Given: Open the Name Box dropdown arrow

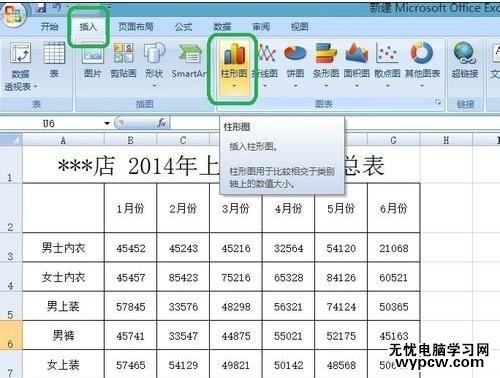Looking at the screenshot, I should pyautogui.click(x=107, y=123).
